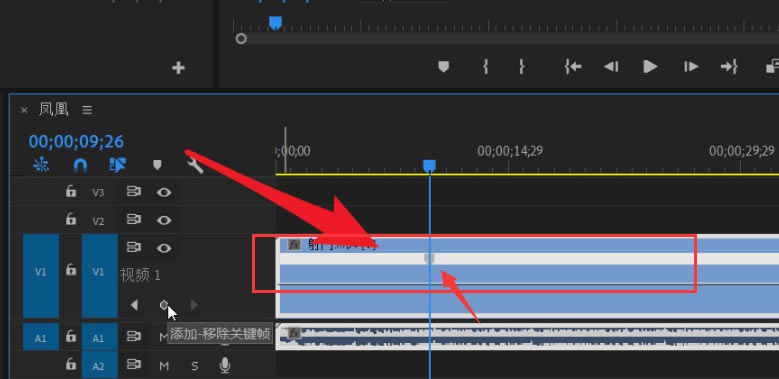Image resolution: width=779 pixels, height=379 pixels.
Task: Add marker in timeline header
Action: (157, 165)
